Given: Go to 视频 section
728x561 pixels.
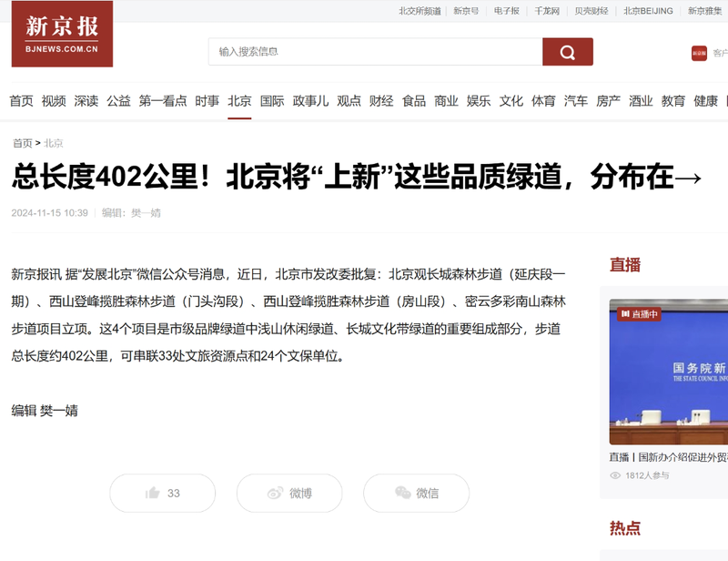Looking at the screenshot, I should 54,101.
